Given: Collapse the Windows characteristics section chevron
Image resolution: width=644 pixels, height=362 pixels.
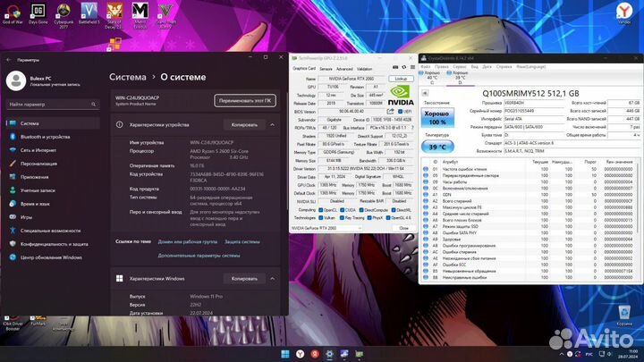Looking at the screenshot, I should coord(272,278).
